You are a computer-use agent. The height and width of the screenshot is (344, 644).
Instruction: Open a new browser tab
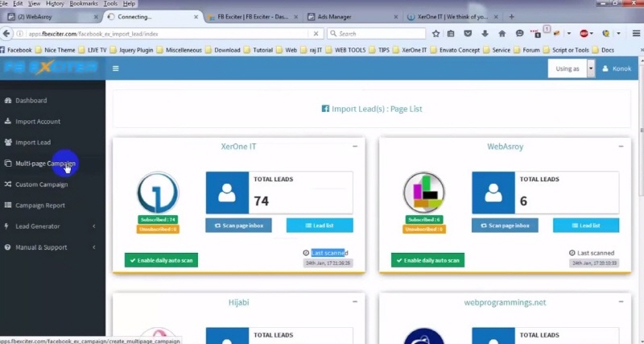pos(511,17)
